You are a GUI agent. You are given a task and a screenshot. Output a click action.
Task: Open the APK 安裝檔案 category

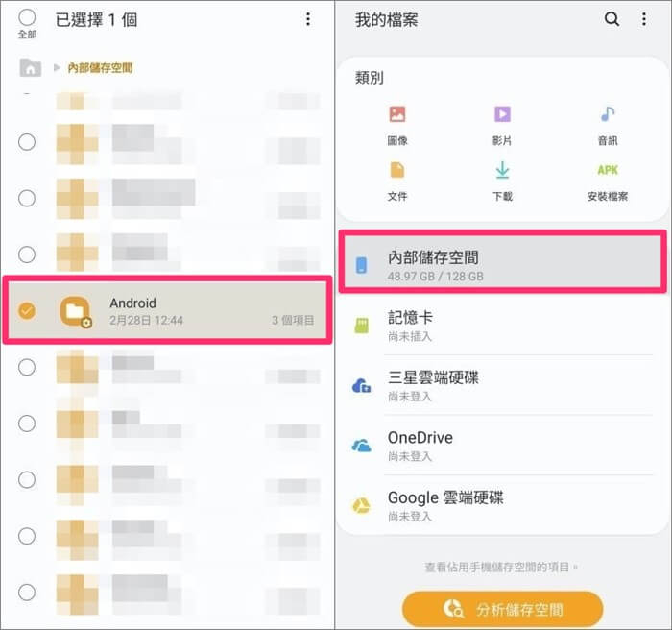tap(607, 180)
